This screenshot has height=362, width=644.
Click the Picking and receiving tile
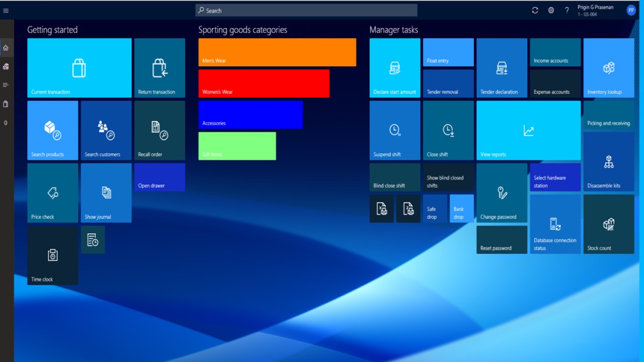point(609,115)
